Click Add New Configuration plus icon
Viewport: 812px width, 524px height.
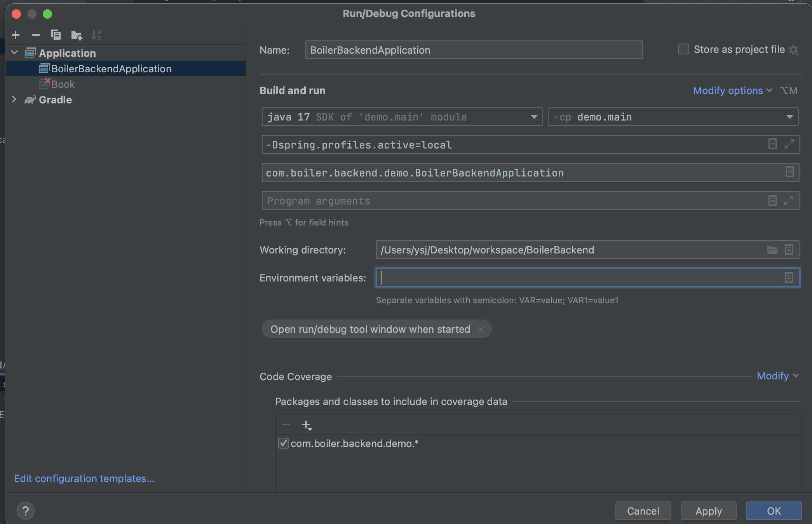pyautogui.click(x=16, y=35)
